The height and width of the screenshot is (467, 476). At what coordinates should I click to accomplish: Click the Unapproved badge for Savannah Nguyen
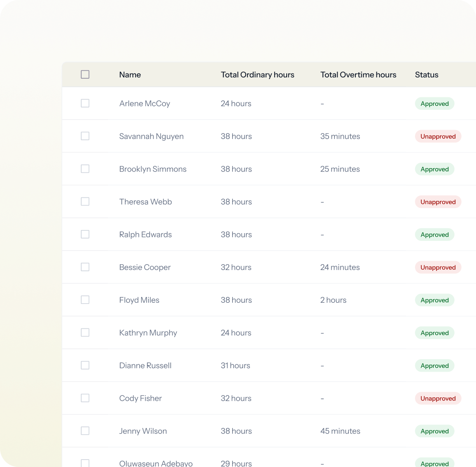click(438, 136)
